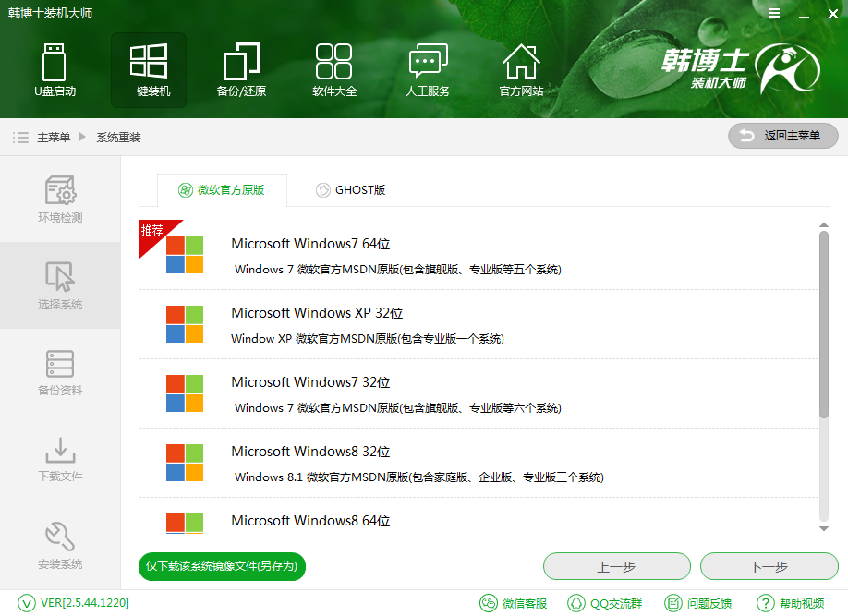Click 仅下载该系统镜像文件(另存为) button
This screenshot has width=848, height=616.
(222, 566)
